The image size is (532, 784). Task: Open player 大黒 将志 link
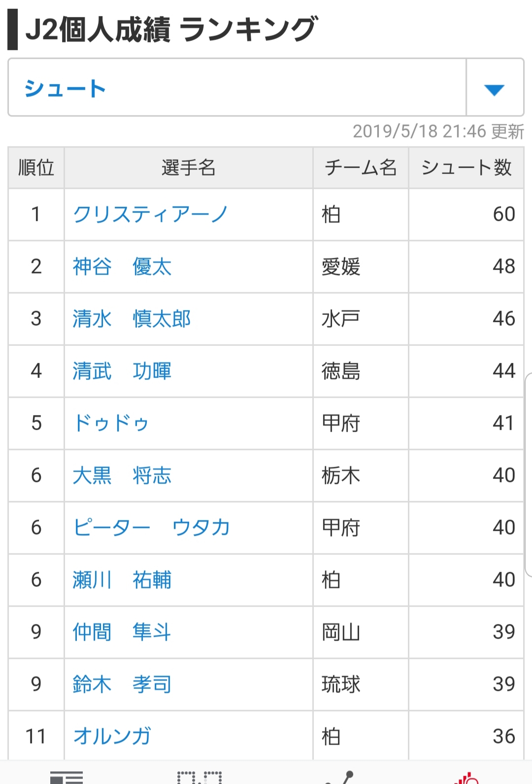pyautogui.click(x=122, y=476)
